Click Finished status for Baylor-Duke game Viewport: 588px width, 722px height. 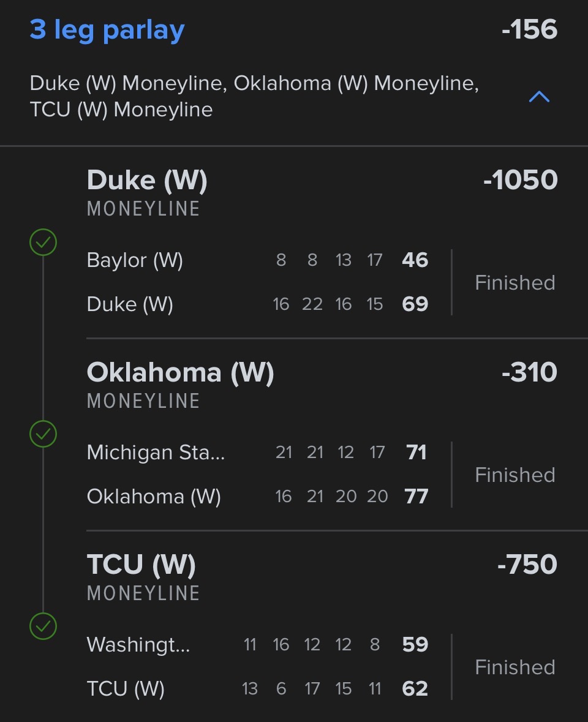coord(515,283)
